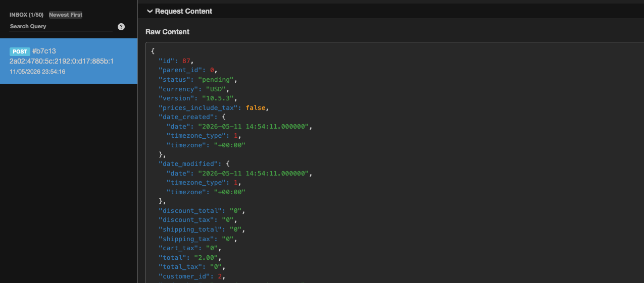
Task: Click the "shipping_tax": "0" line
Action: click(x=198, y=239)
